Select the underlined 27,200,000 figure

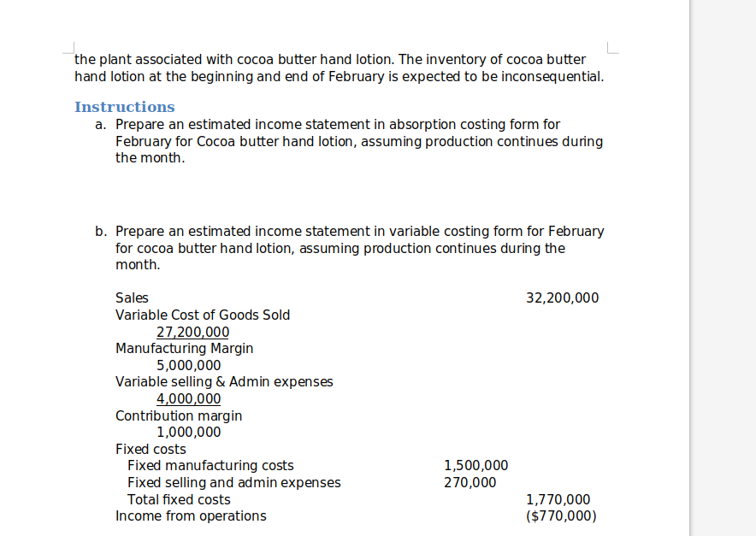pos(193,332)
